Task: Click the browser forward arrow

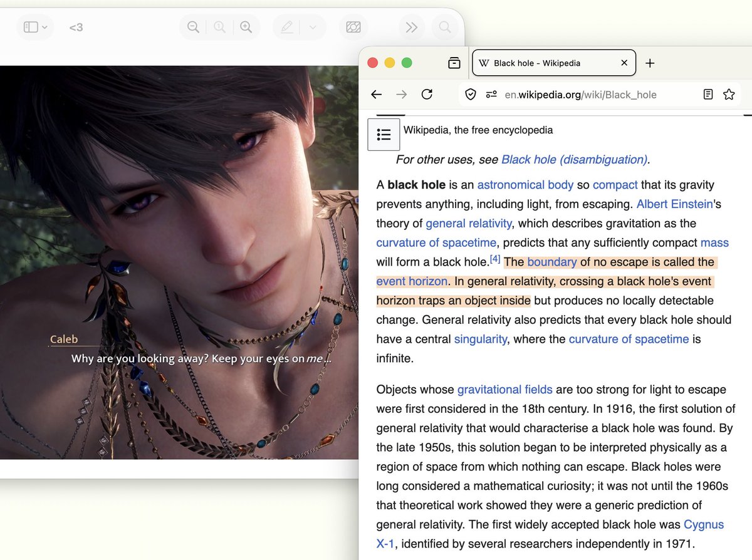Action: [x=402, y=94]
